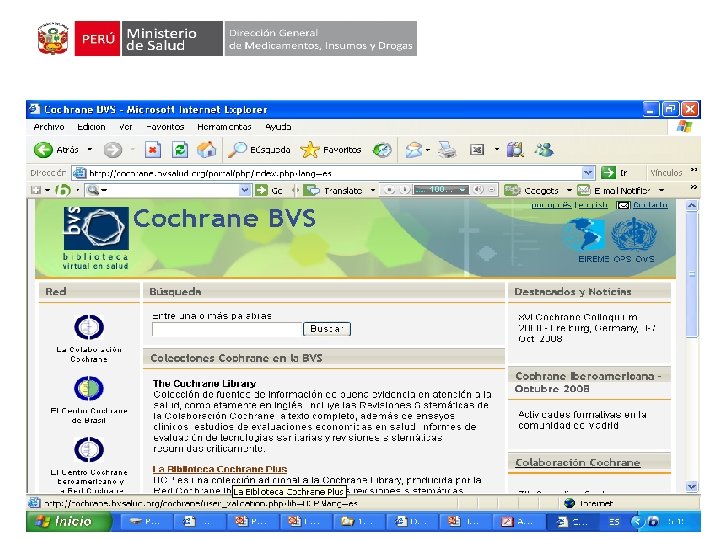Click the BVS biblioteca virtual logo

click(96, 238)
